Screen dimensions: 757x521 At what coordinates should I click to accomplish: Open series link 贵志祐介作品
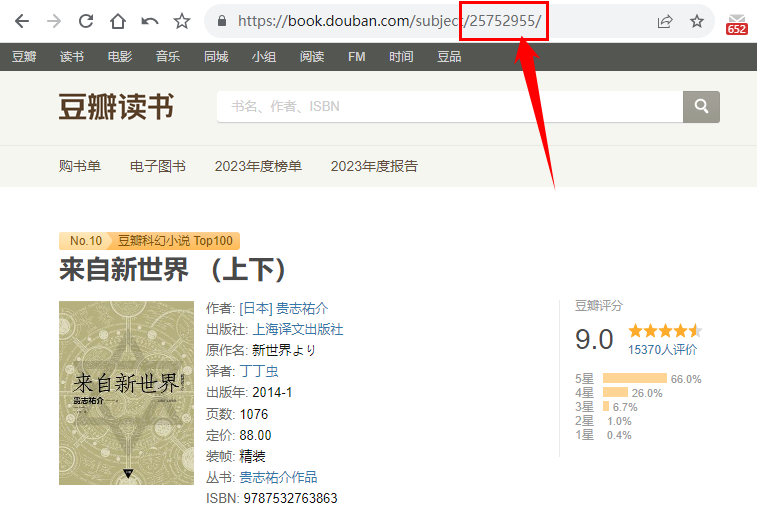point(278,477)
